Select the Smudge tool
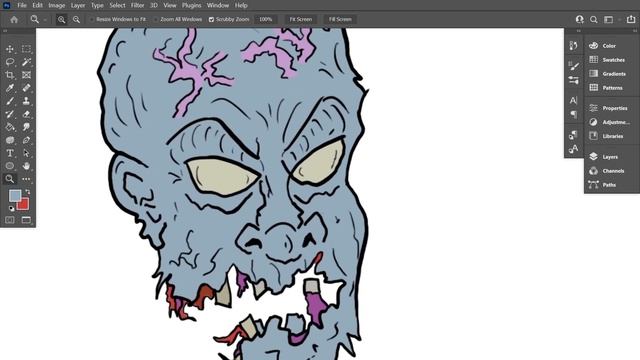Image resolution: width=640 pixels, height=360 pixels. pyautogui.click(x=26, y=127)
